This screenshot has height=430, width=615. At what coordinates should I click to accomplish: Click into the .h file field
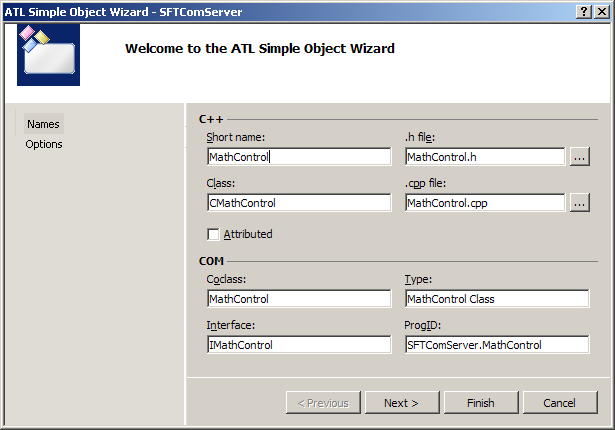pos(485,157)
